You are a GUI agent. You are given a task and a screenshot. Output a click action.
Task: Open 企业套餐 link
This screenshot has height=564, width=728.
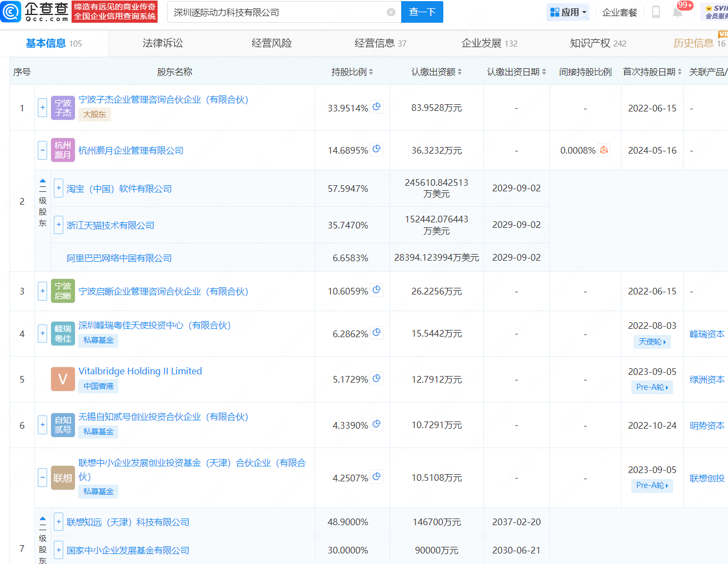click(620, 12)
